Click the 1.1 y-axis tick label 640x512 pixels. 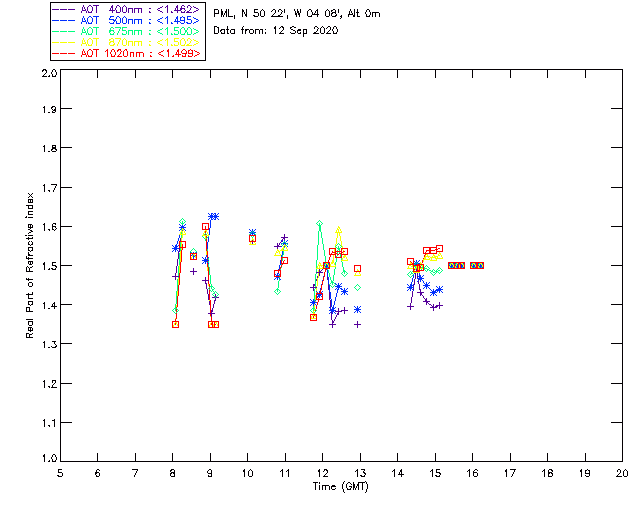pos(49,423)
